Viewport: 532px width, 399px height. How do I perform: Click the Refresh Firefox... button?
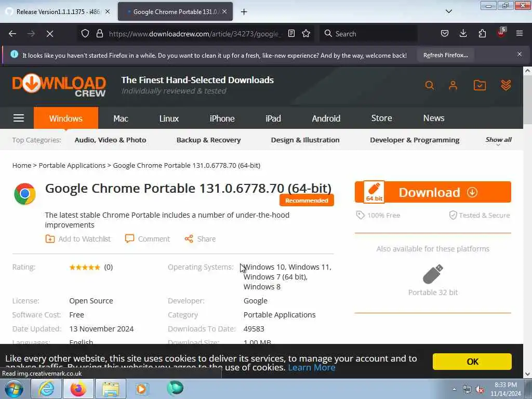[445, 55]
